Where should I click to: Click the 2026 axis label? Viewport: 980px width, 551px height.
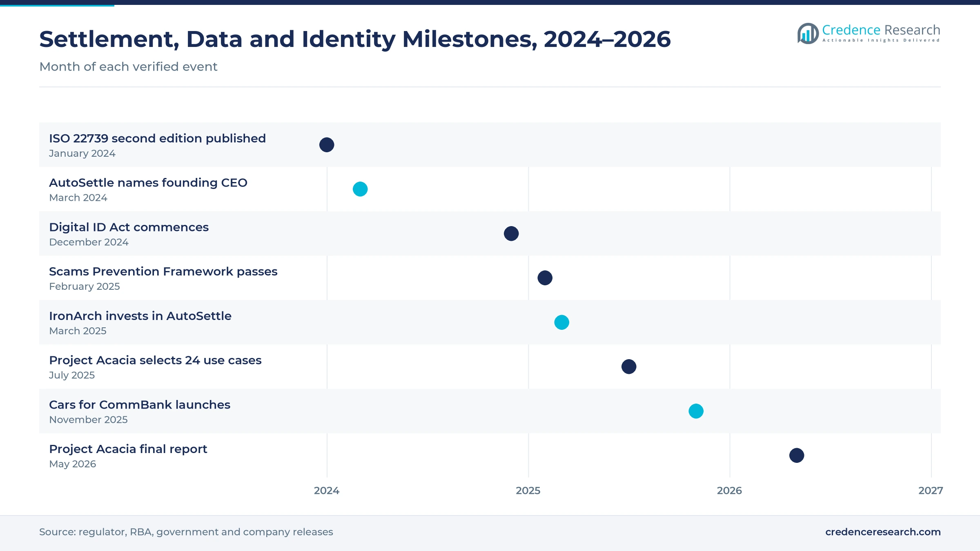tap(729, 491)
